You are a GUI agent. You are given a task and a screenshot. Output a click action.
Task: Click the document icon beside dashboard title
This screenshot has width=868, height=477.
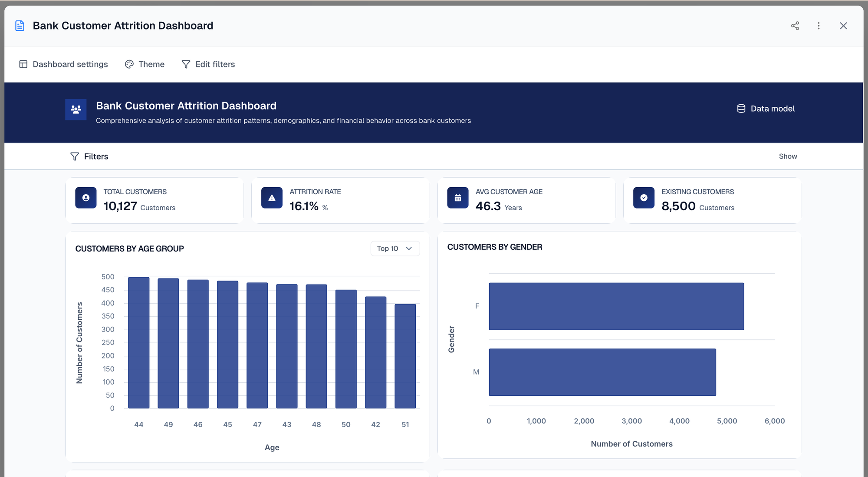[20, 26]
